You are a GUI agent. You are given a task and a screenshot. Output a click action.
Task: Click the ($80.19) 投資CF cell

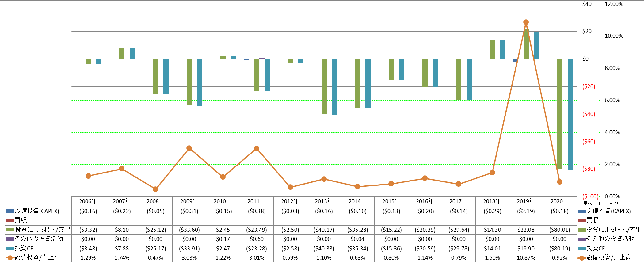560,249
